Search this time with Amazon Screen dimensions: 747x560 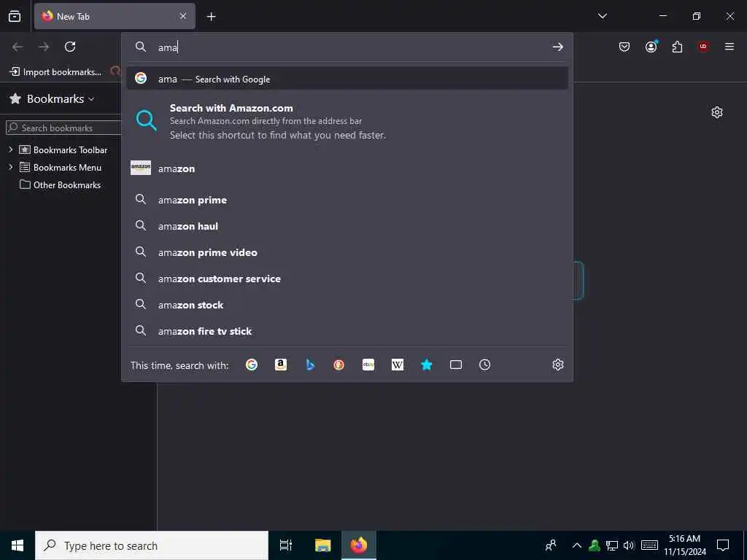(281, 365)
